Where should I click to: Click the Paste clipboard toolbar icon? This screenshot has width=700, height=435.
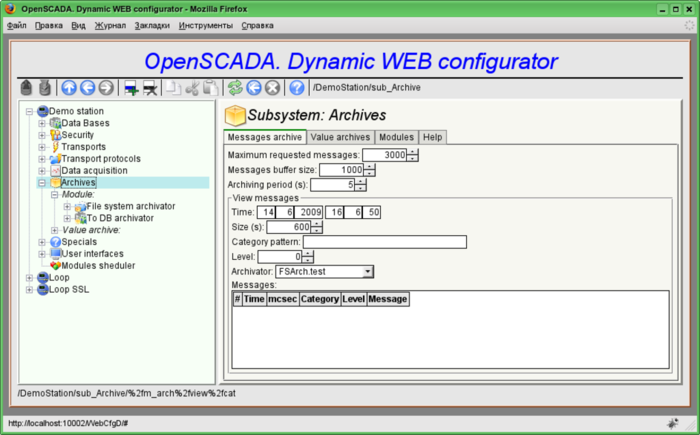(x=210, y=88)
